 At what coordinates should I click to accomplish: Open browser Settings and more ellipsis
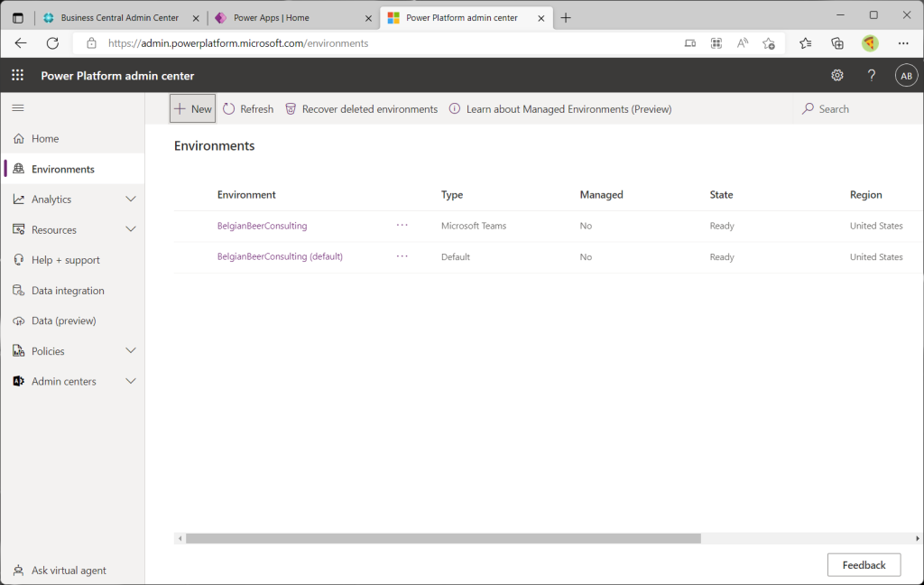click(903, 43)
